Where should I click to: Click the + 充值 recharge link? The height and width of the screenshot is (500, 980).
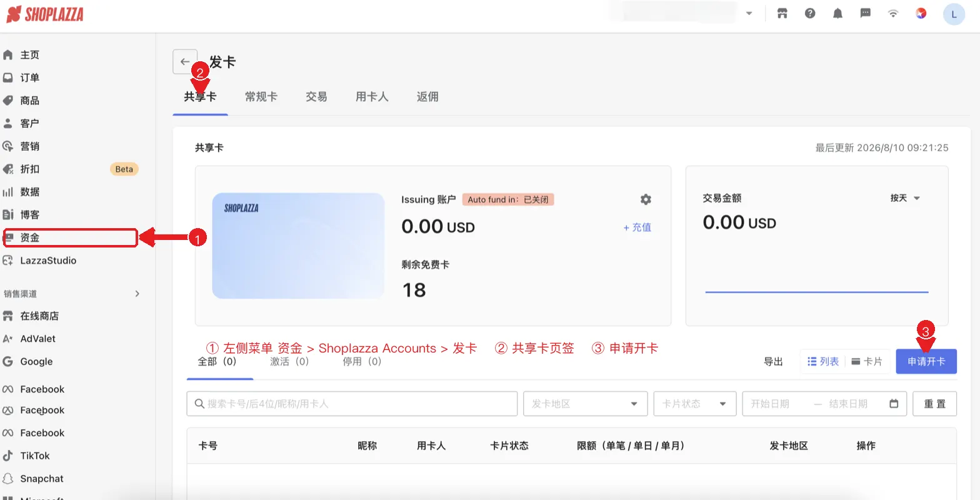coord(637,227)
